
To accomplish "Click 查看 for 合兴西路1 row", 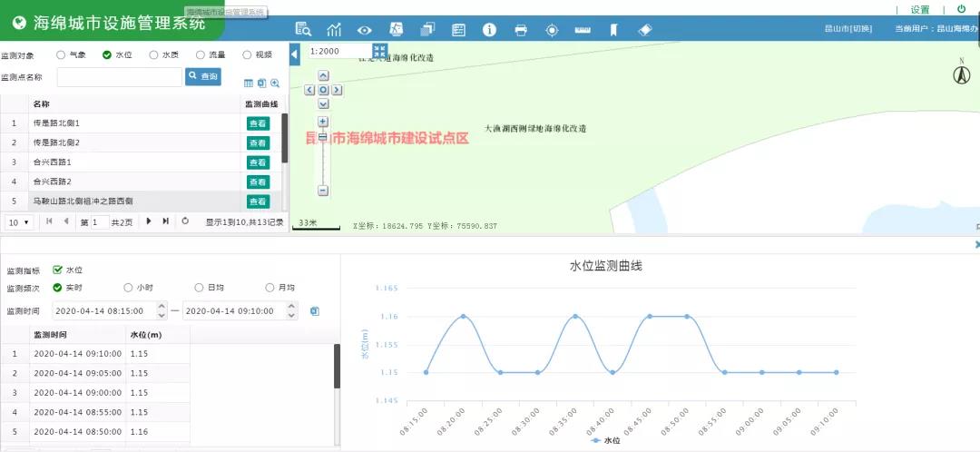I will pos(258,162).
